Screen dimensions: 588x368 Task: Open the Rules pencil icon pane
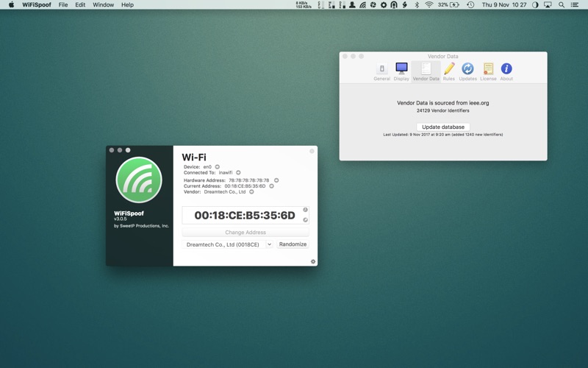(x=448, y=71)
